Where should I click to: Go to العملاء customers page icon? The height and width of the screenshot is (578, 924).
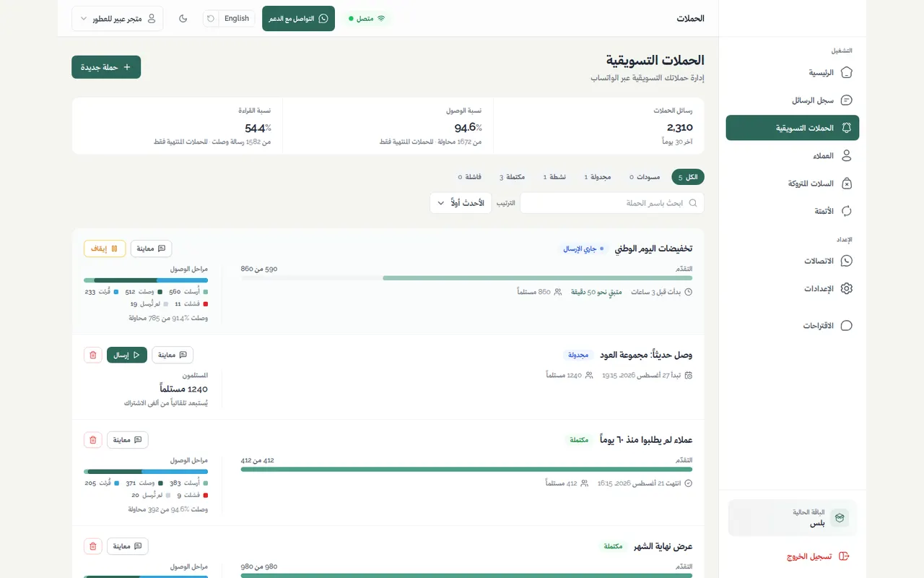(847, 155)
